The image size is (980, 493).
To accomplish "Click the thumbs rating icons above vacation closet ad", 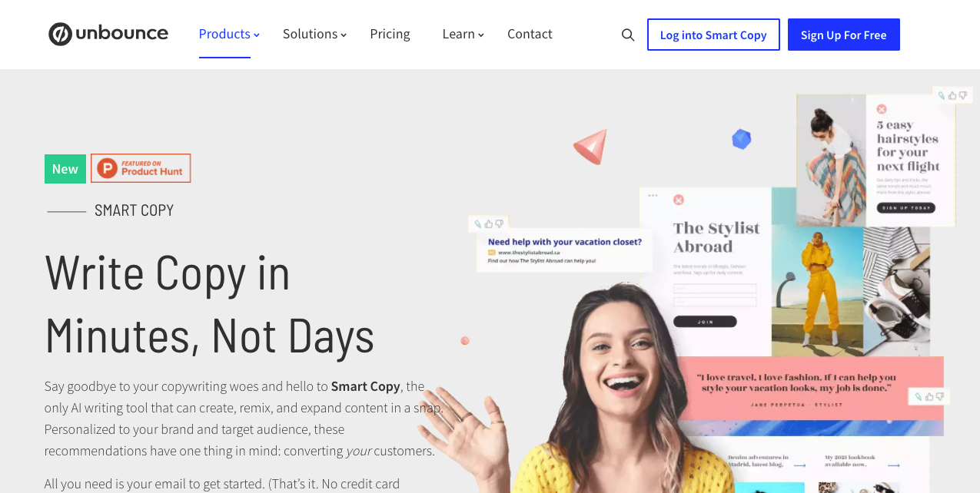I will 489,224.
